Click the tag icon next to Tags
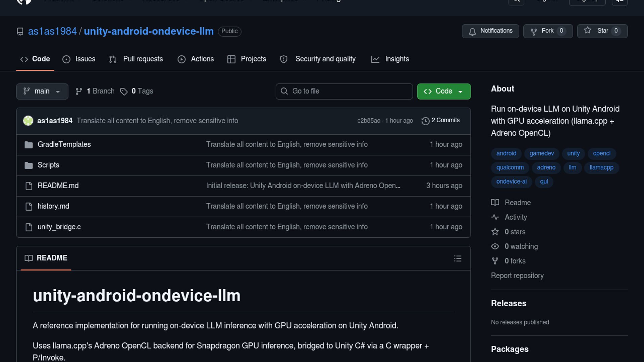The height and width of the screenshot is (362, 644). point(124,92)
